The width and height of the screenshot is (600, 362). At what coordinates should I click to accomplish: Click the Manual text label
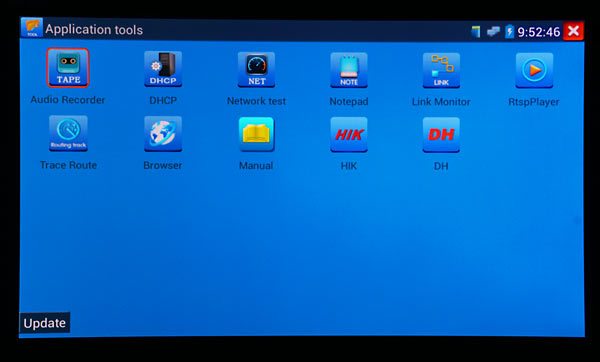click(256, 166)
